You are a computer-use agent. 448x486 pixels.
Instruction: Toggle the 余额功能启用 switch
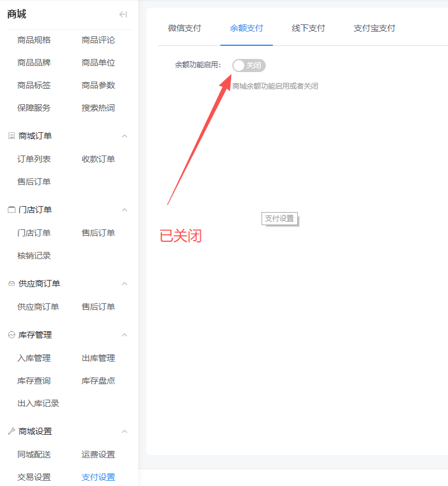click(x=249, y=66)
